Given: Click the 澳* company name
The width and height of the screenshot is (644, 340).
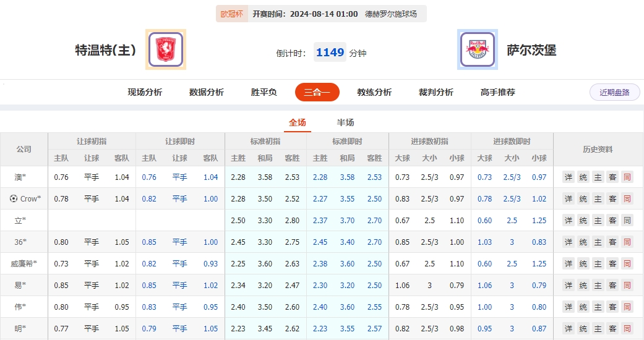Looking at the screenshot, I should (20, 177).
